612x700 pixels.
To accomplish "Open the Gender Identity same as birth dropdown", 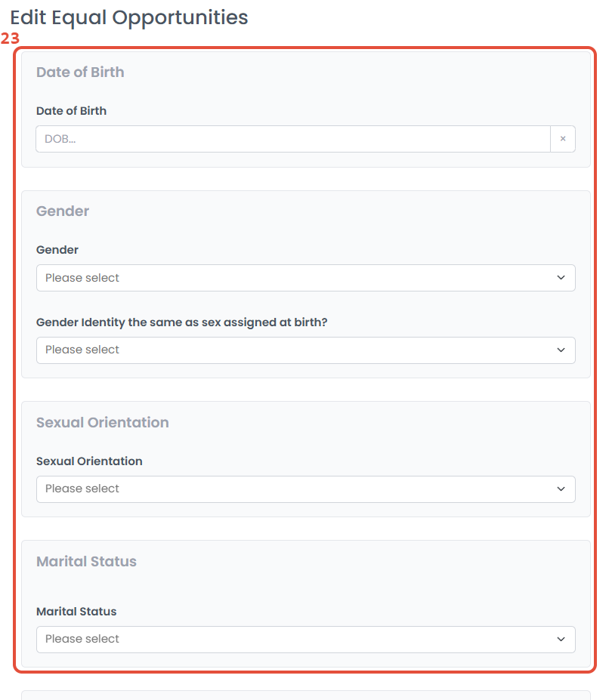I will pyautogui.click(x=295, y=350).
